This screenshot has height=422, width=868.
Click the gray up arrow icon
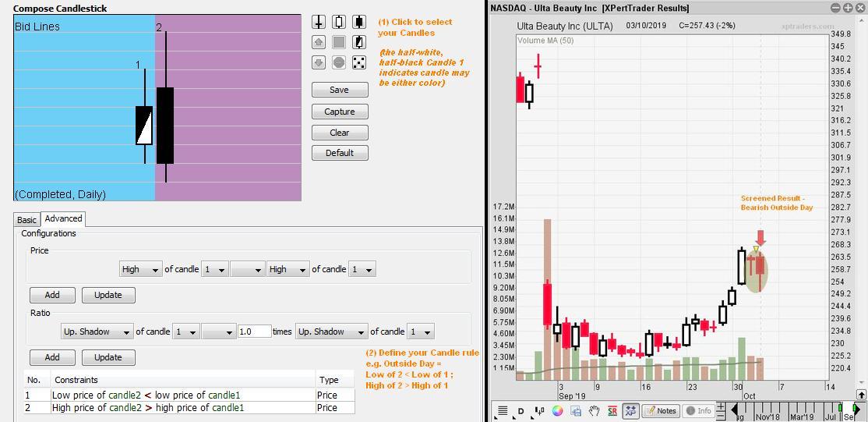tap(319, 42)
